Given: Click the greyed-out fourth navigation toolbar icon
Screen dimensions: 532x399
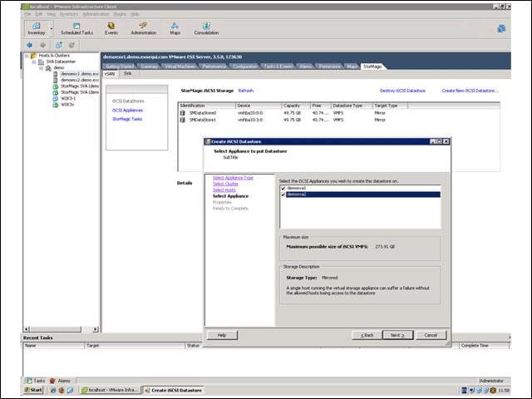Looking at the screenshot, I should (71, 45).
